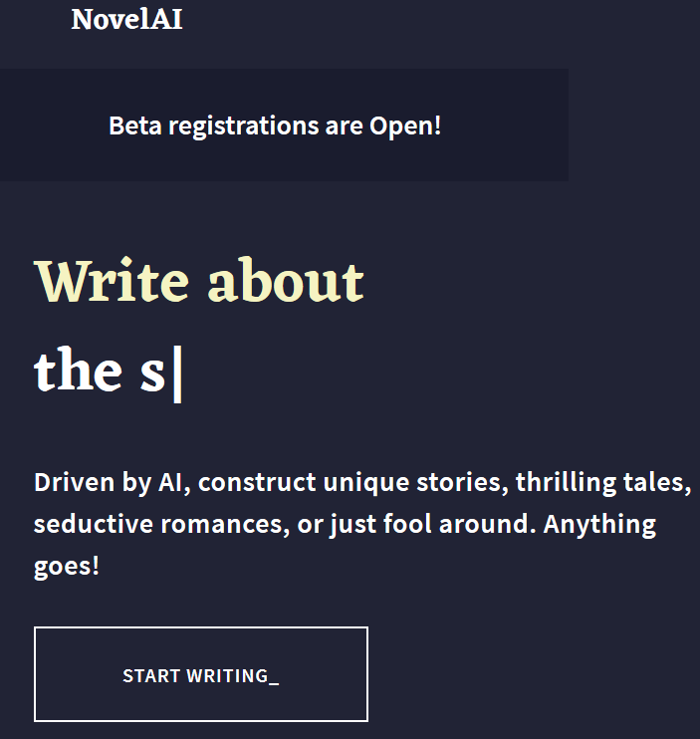Click the blinking cursor after "the s"

177,373
